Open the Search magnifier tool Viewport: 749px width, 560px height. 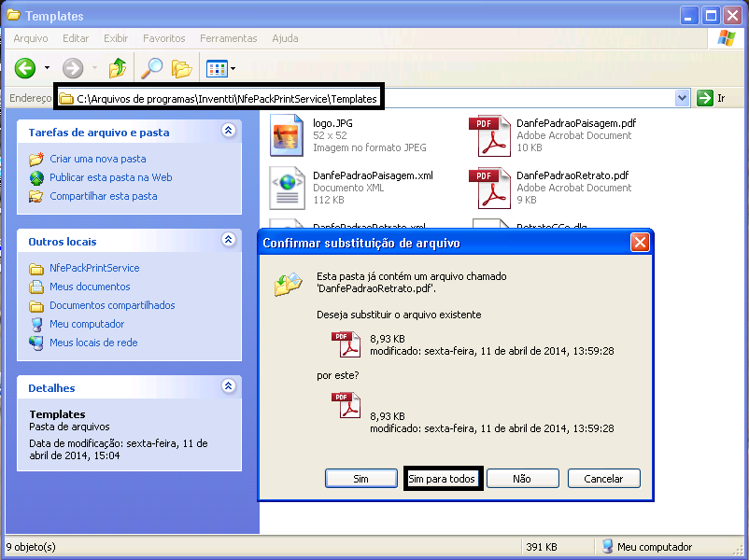150,68
